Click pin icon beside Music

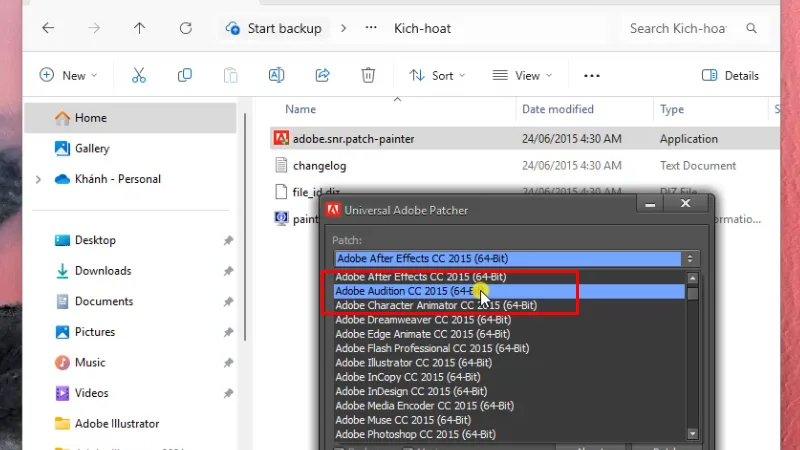(228, 363)
